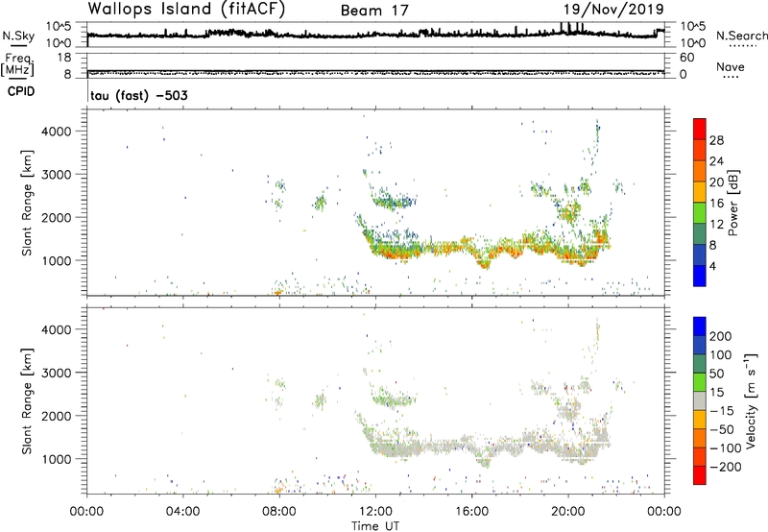Click the '50' velocity colorbar tick
The image size is (768, 532).
(717, 374)
